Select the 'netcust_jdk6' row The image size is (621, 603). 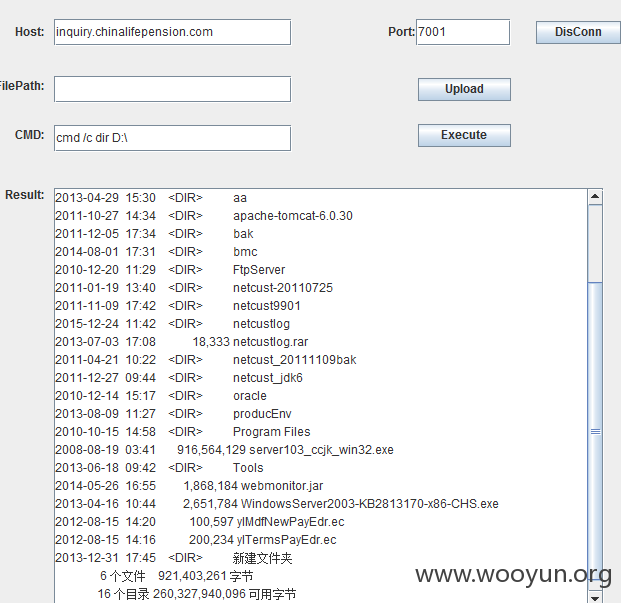pos(179,378)
